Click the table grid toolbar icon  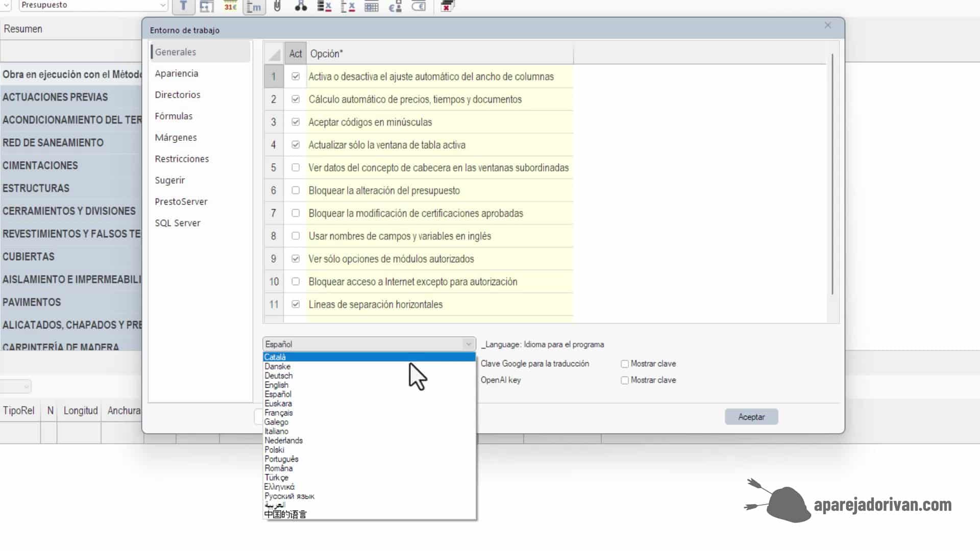tap(372, 7)
